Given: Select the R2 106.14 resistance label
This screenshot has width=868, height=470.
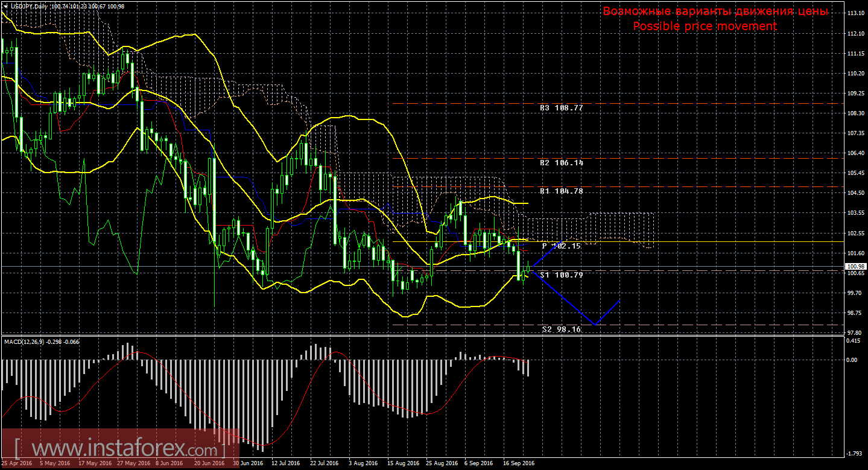Looking at the screenshot, I should (561, 163).
